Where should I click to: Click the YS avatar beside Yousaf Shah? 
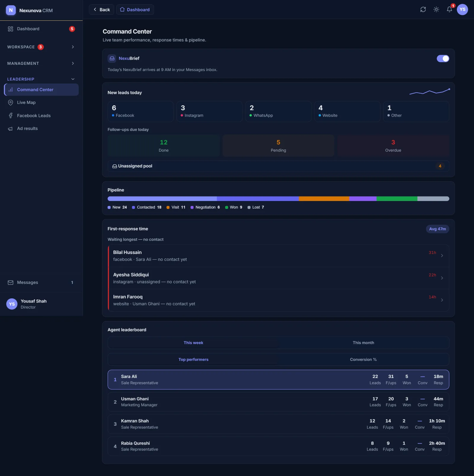12,304
